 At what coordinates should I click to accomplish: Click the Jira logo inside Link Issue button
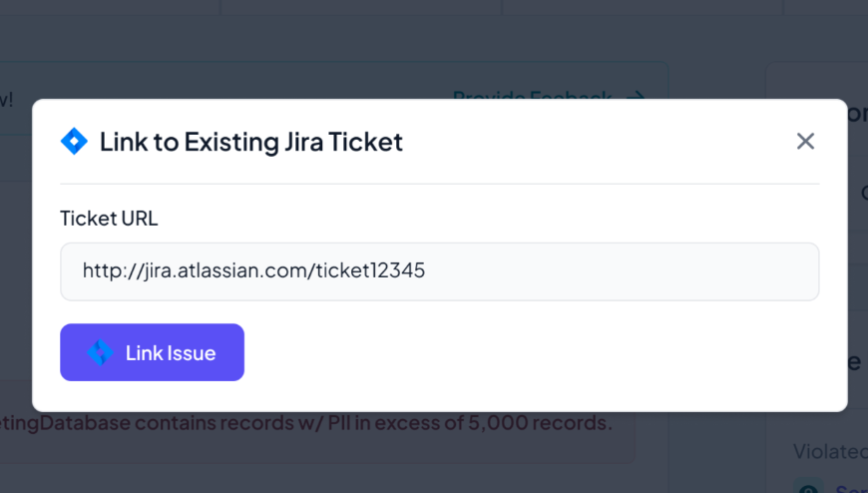pos(100,352)
